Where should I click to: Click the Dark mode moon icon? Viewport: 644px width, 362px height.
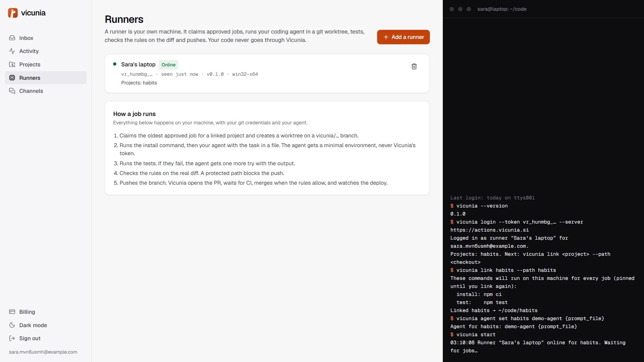coord(12,325)
